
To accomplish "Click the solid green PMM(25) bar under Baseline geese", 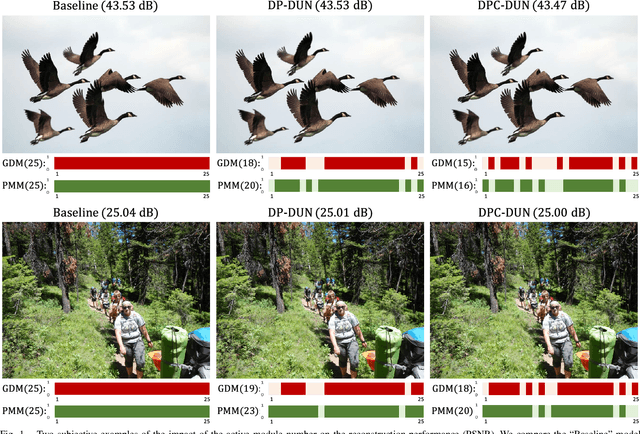I will pos(132,186).
